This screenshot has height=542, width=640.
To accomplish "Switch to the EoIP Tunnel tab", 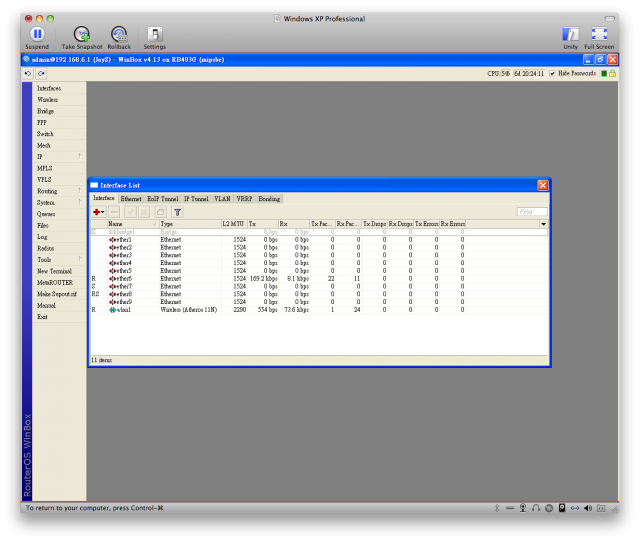I will point(162,199).
